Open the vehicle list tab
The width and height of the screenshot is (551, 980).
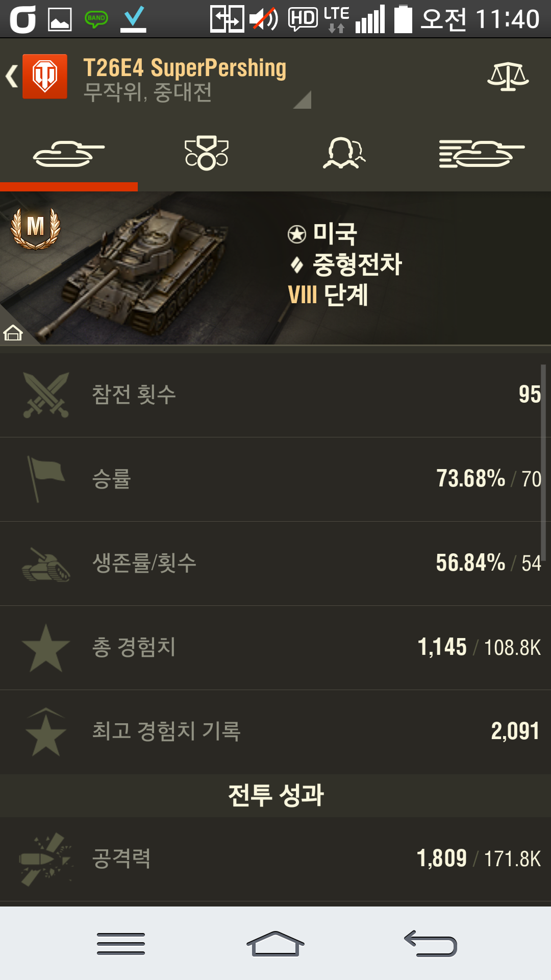(482, 154)
